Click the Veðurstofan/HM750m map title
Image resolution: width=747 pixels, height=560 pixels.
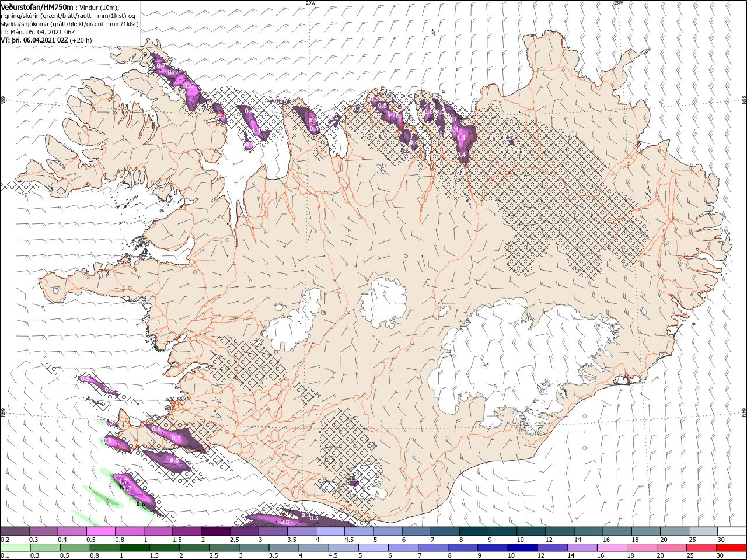pyautogui.click(x=37, y=7)
